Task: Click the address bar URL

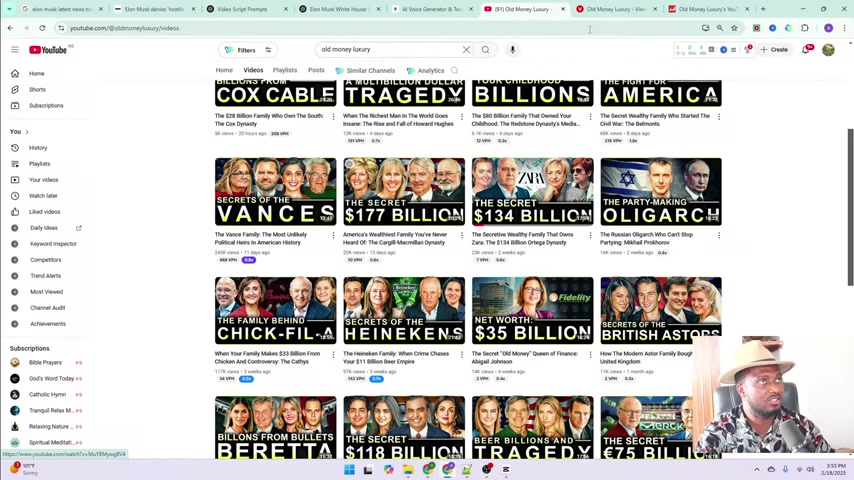Action: point(124,28)
